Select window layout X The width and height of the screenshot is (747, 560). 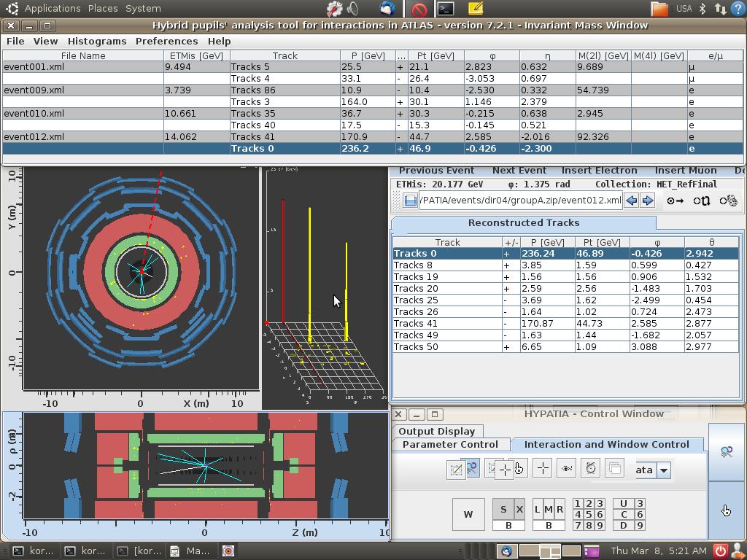(519, 510)
